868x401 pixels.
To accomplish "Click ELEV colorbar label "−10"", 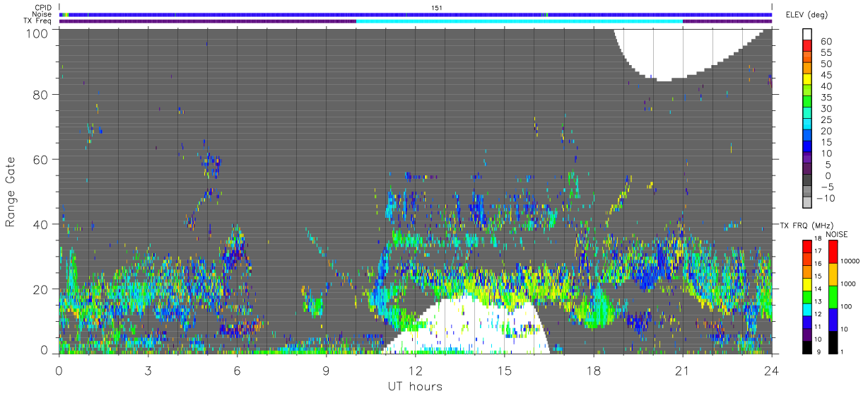I will pyautogui.click(x=824, y=198).
